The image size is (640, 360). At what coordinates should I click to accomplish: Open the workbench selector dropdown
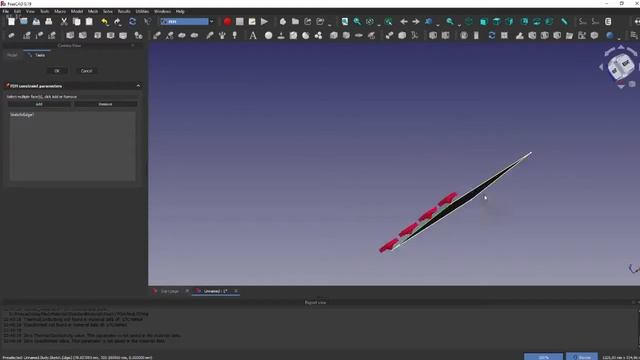pyautogui.click(x=187, y=21)
